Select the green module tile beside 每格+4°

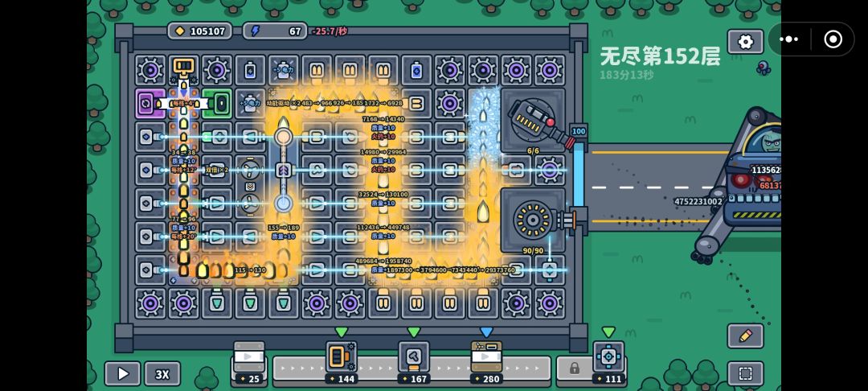pos(217,104)
